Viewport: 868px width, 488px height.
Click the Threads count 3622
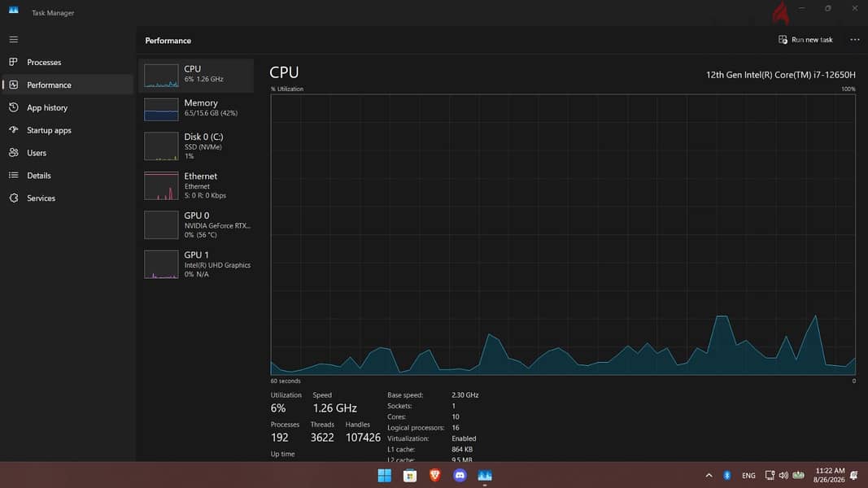click(322, 438)
